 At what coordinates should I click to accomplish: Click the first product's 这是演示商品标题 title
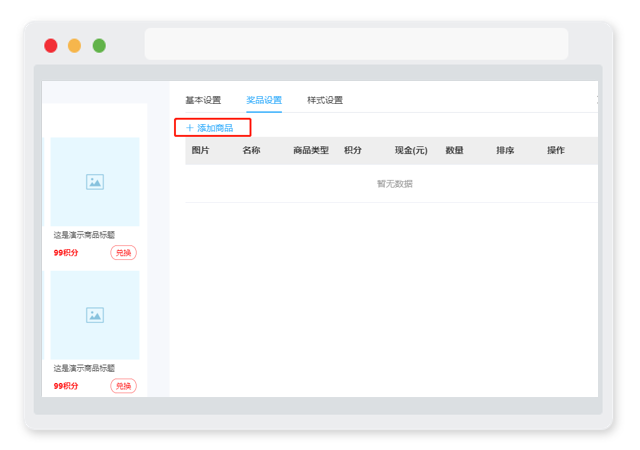[x=84, y=235]
